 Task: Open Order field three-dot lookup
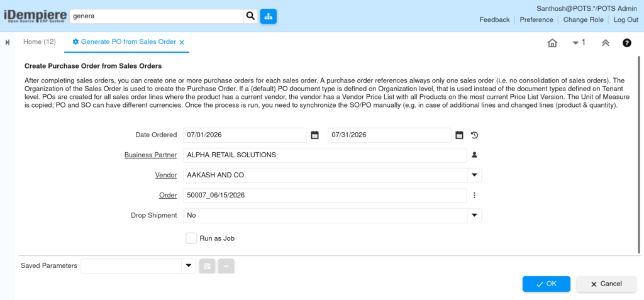click(x=474, y=195)
